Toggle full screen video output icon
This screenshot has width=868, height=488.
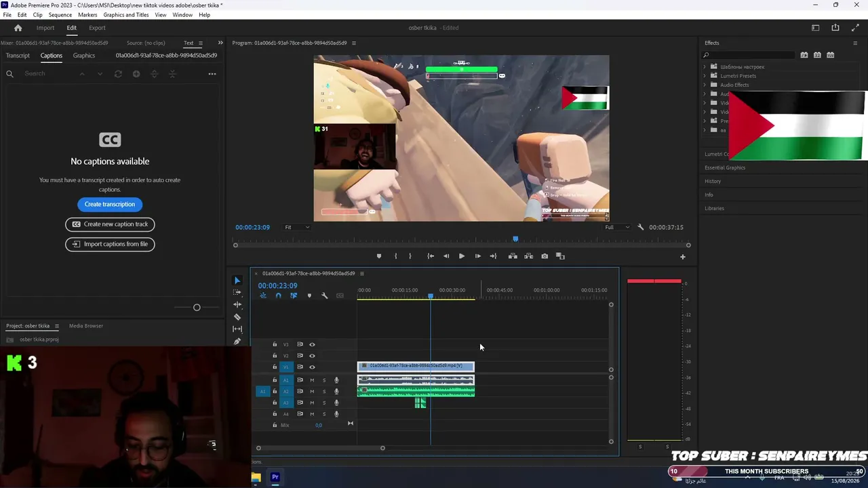tap(855, 28)
